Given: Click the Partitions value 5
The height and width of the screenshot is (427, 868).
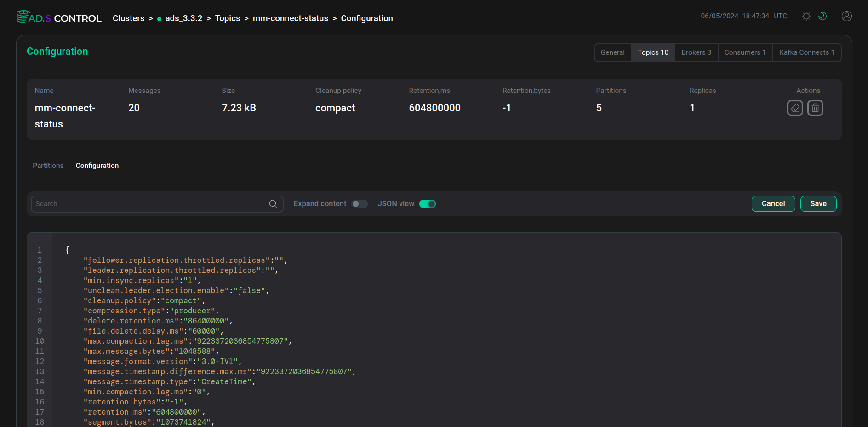Looking at the screenshot, I should 599,108.
